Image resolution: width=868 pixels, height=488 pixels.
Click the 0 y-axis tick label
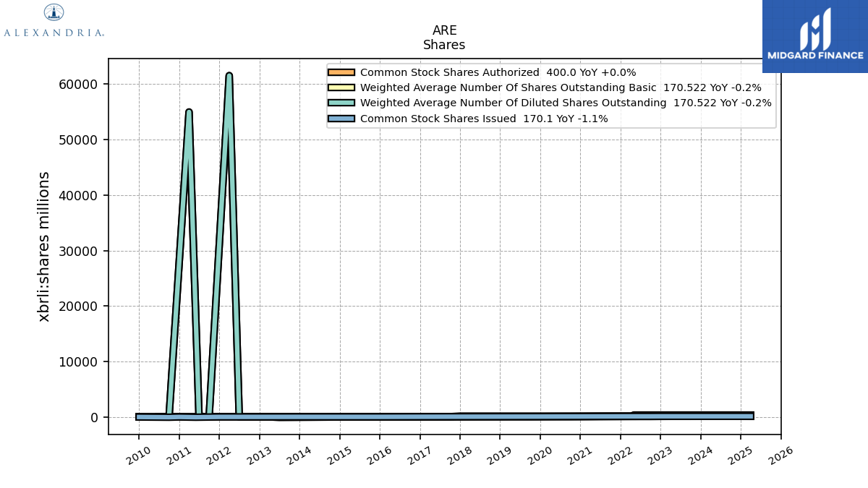click(94, 418)
